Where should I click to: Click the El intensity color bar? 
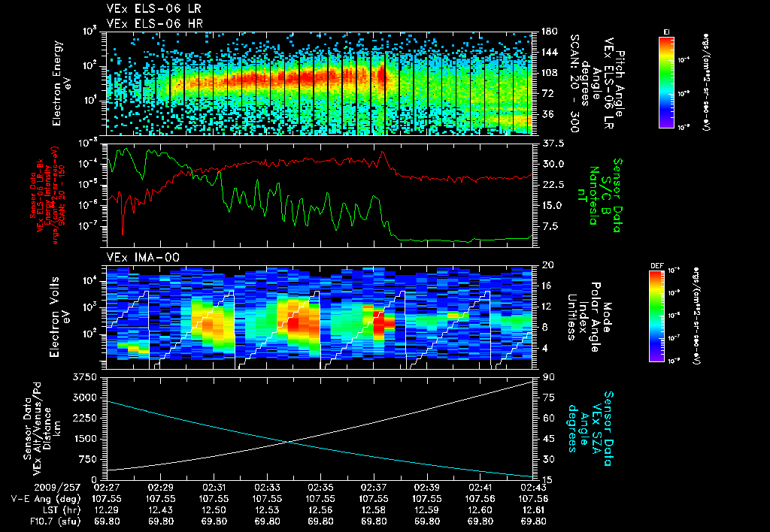coord(666,82)
